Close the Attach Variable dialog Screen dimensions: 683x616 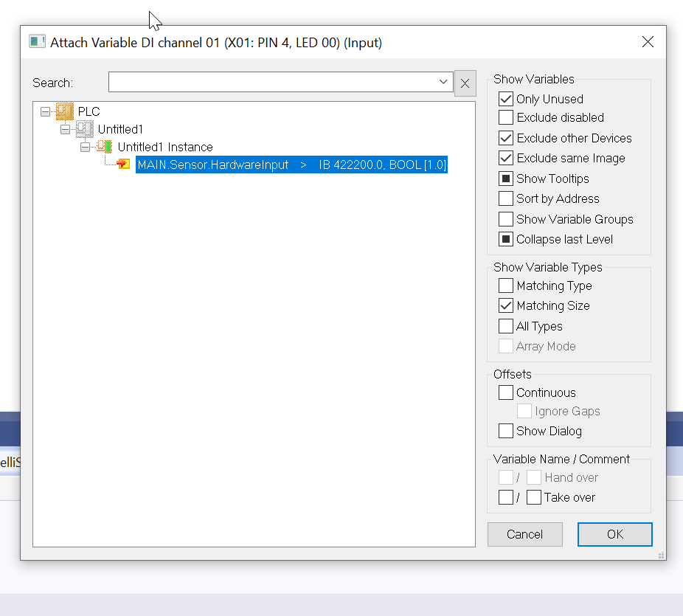[648, 42]
